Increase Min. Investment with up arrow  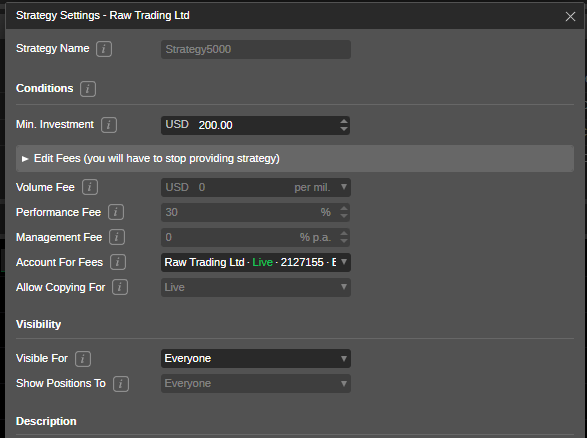(x=344, y=121)
